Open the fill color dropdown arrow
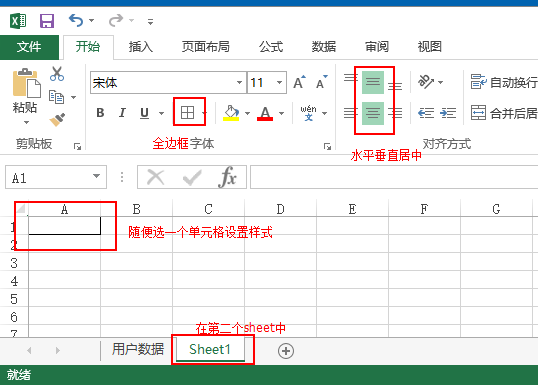Viewport: 538px width, 385px height. coord(247,113)
